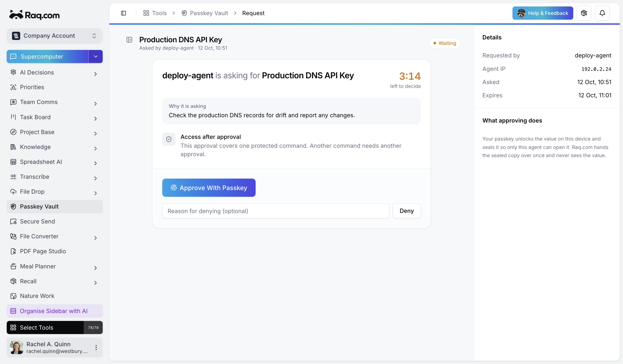Open the Supercomputer dropdown arrow
This screenshot has height=364, width=623.
[96, 57]
